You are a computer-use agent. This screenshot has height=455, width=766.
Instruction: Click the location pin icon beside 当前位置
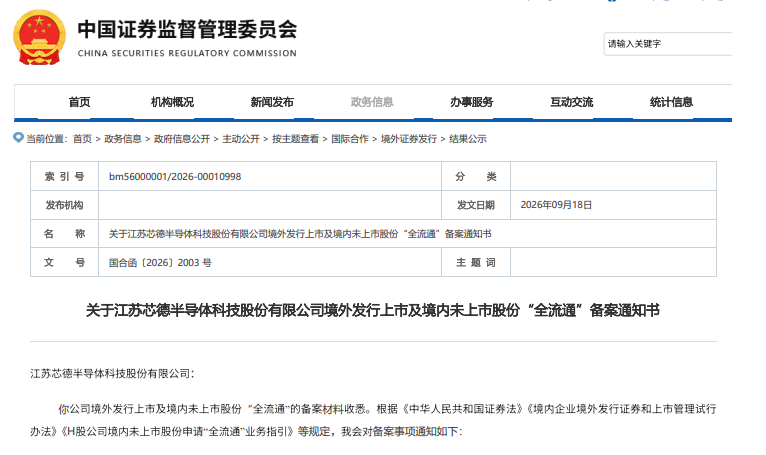18,138
